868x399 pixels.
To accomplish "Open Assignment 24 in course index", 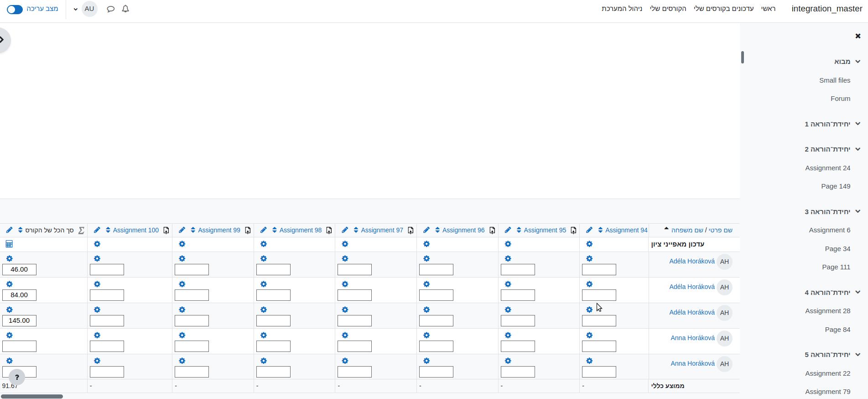I will point(828,168).
